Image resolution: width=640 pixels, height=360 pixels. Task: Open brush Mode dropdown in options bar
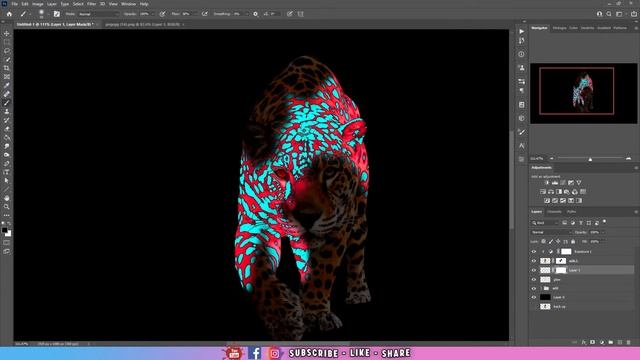(98, 14)
